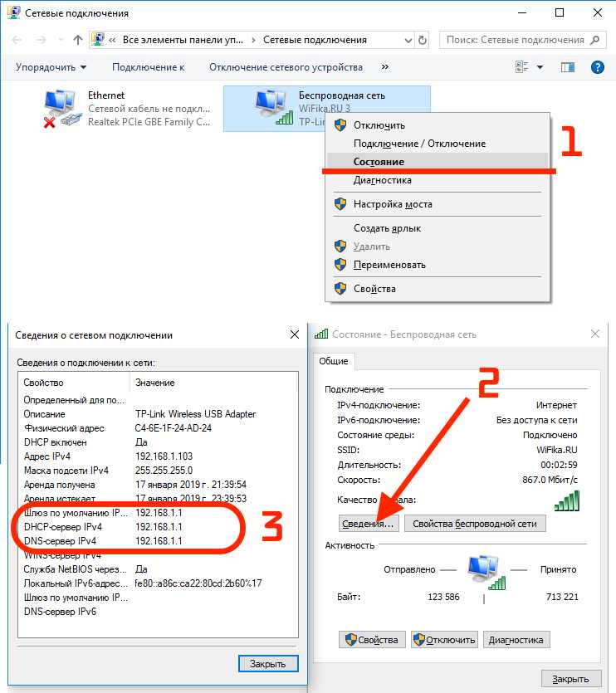Open the recent locations dropdown arrow
The image size is (616, 693).
click(x=61, y=40)
